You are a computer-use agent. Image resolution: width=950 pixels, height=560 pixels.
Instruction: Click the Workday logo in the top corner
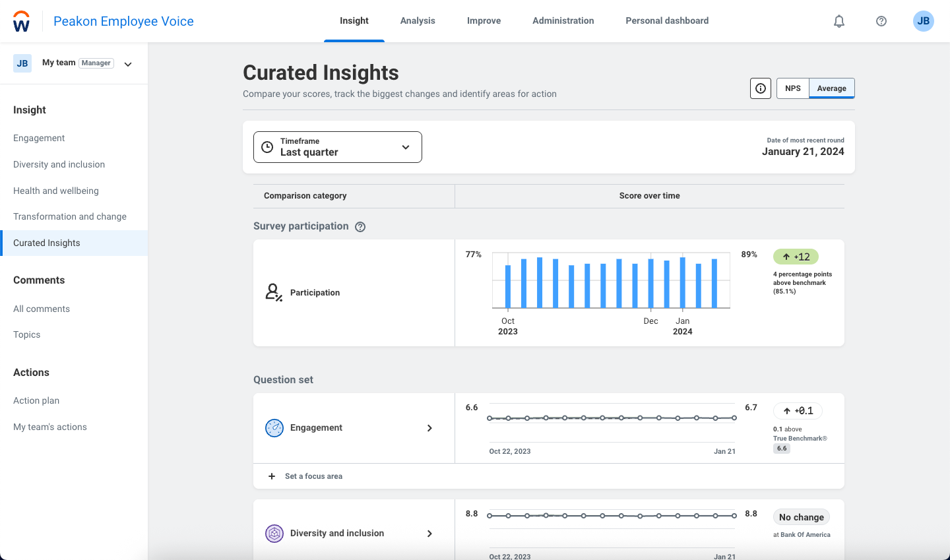click(21, 20)
